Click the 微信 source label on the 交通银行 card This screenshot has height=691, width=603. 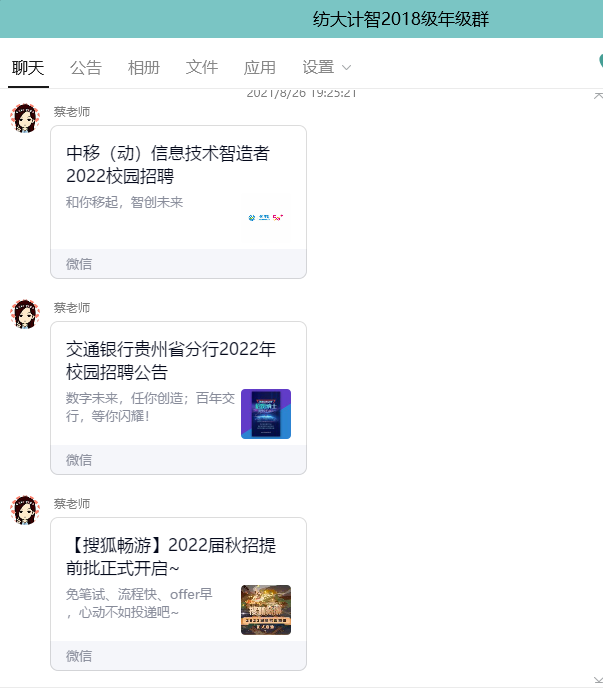pyautogui.click(x=79, y=460)
